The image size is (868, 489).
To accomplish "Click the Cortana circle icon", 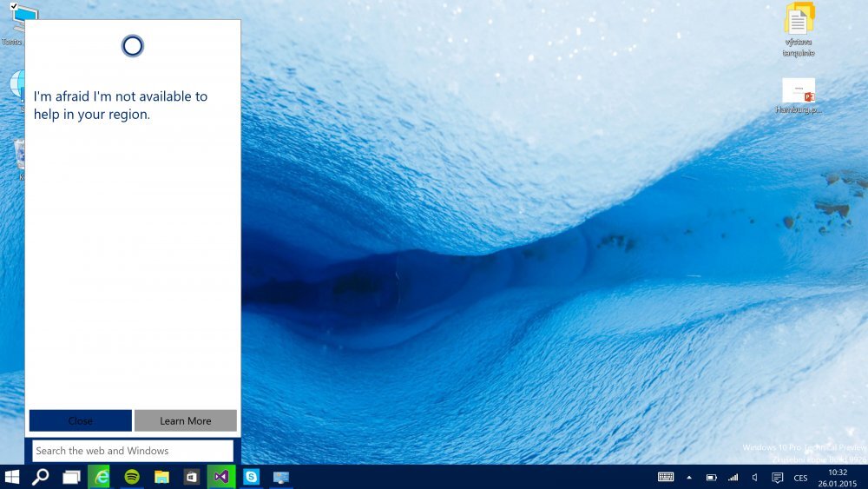I will (x=132, y=46).
